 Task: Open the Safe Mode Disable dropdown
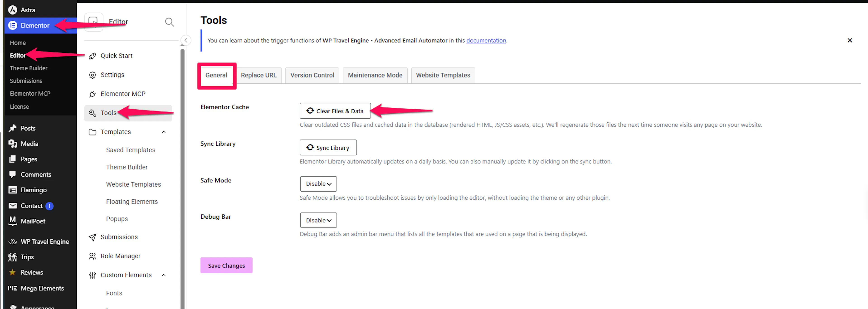(318, 184)
